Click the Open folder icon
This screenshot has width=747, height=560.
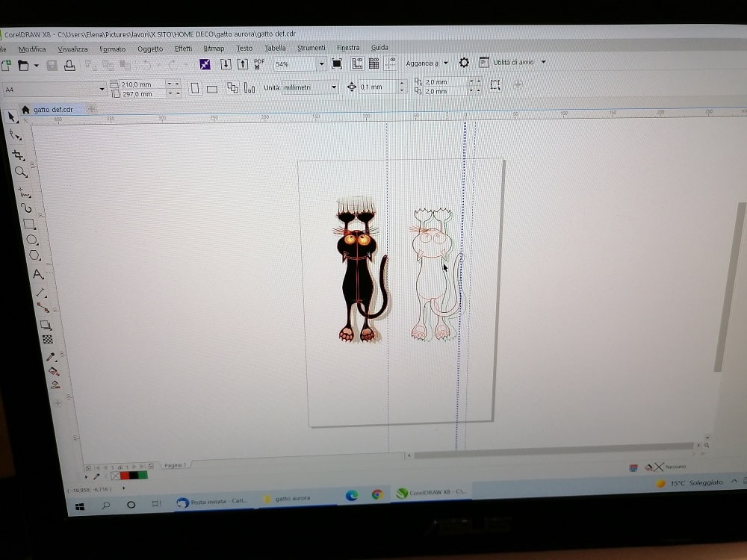(x=23, y=66)
